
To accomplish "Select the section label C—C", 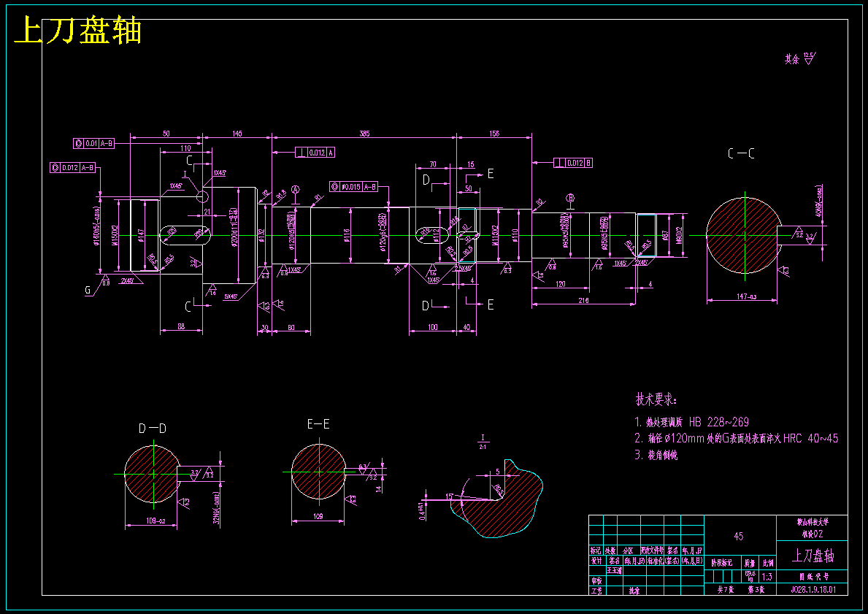I will [x=741, y=154].
